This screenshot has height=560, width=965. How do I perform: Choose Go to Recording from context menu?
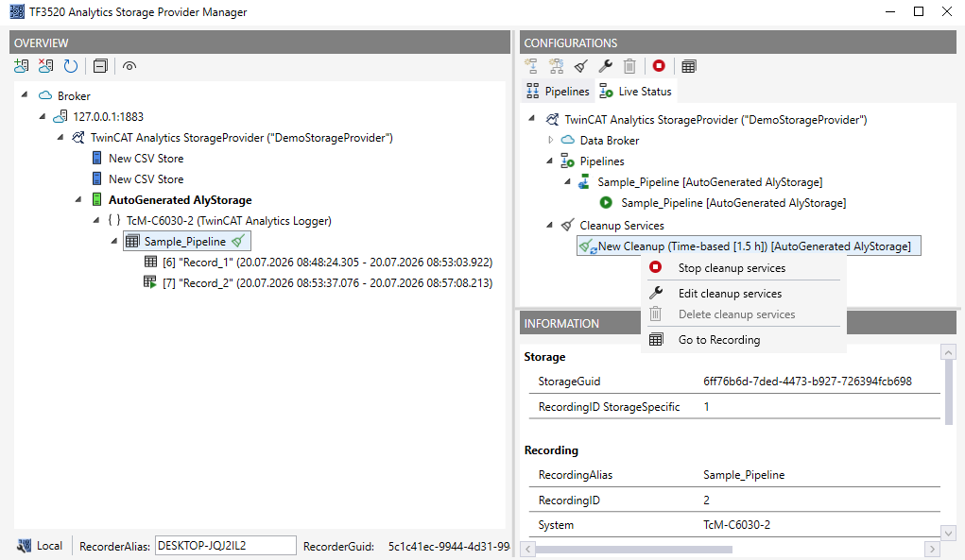tap(719, 339)
